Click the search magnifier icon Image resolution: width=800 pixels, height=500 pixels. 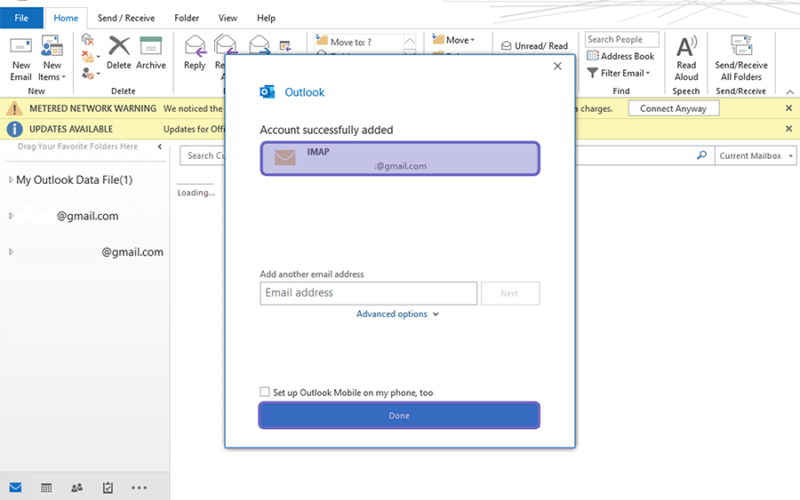(702, 155)
